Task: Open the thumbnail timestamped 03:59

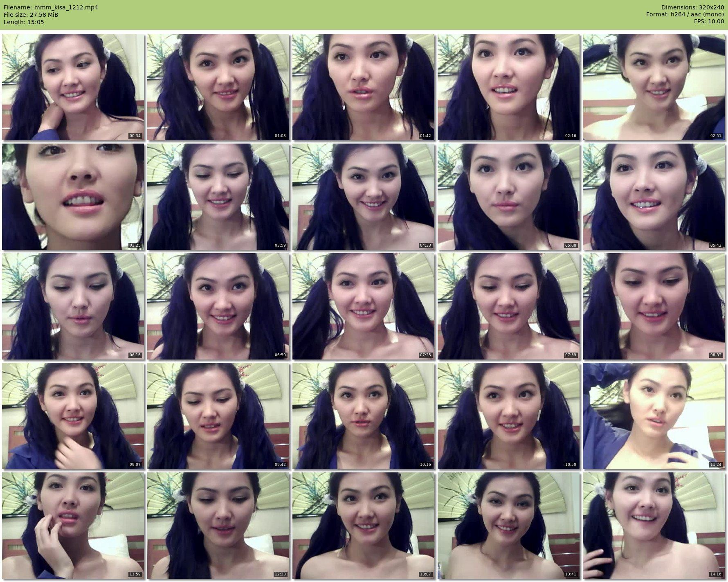Action: tap(218, 197)
